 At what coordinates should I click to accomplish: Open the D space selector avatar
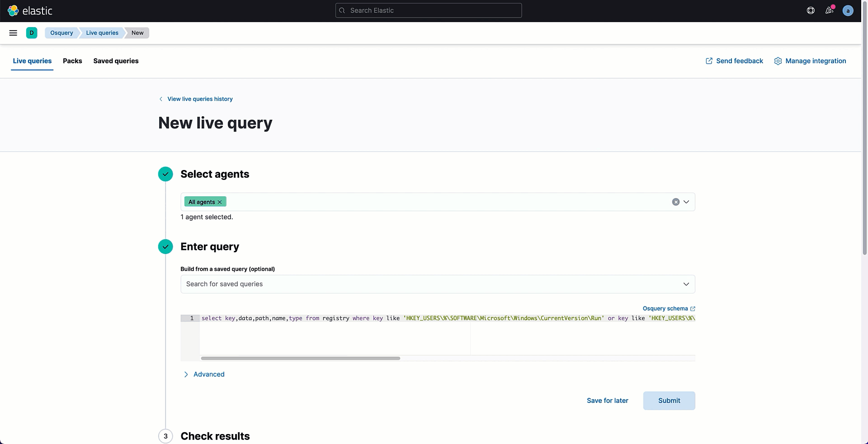click(32, 33)
